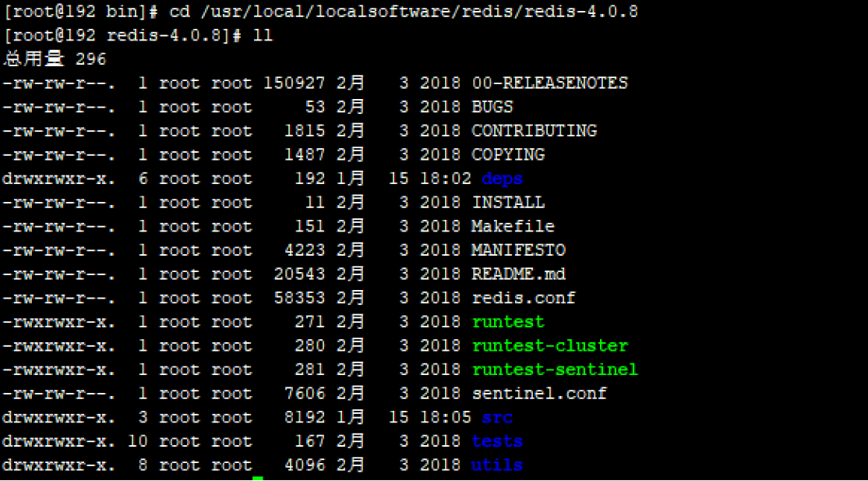Select the MANIFESTO file name
868x481 pixels.
[x=519, y=250]
